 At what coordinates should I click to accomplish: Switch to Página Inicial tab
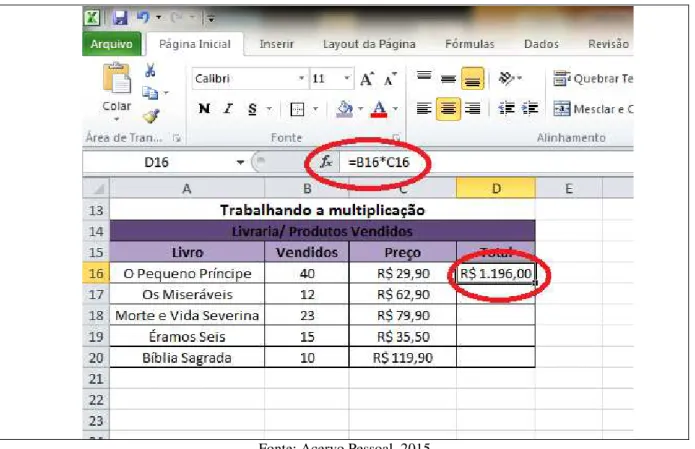(x=195, y=44)
